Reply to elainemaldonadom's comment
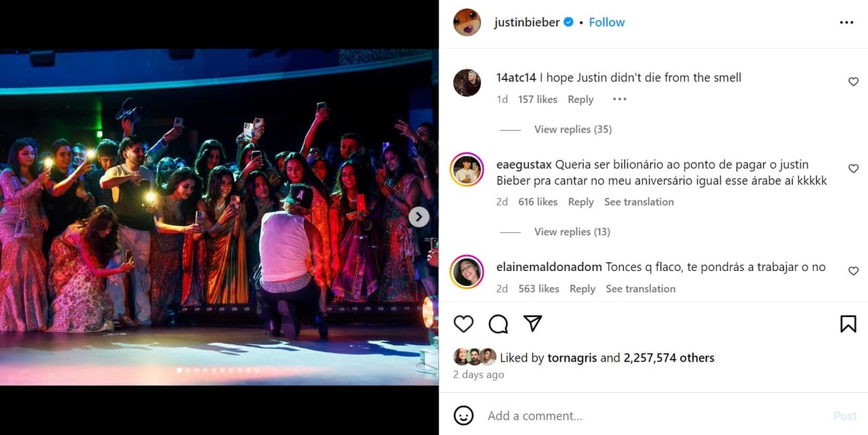 click(x=582, y=289)
